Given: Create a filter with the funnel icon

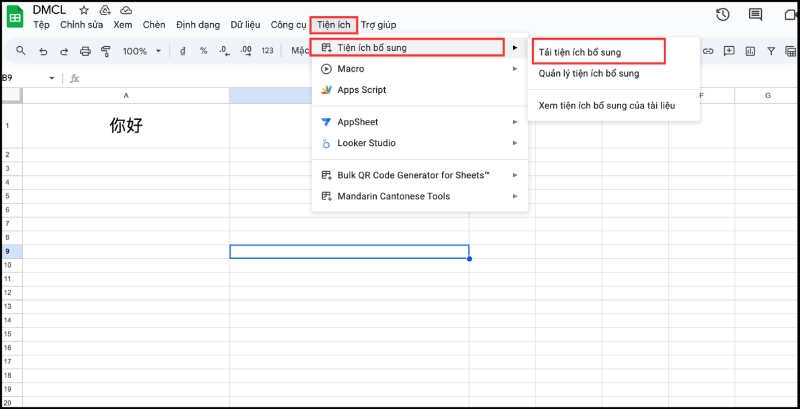Looking at the screenshot, I should [x=771, y=50].
